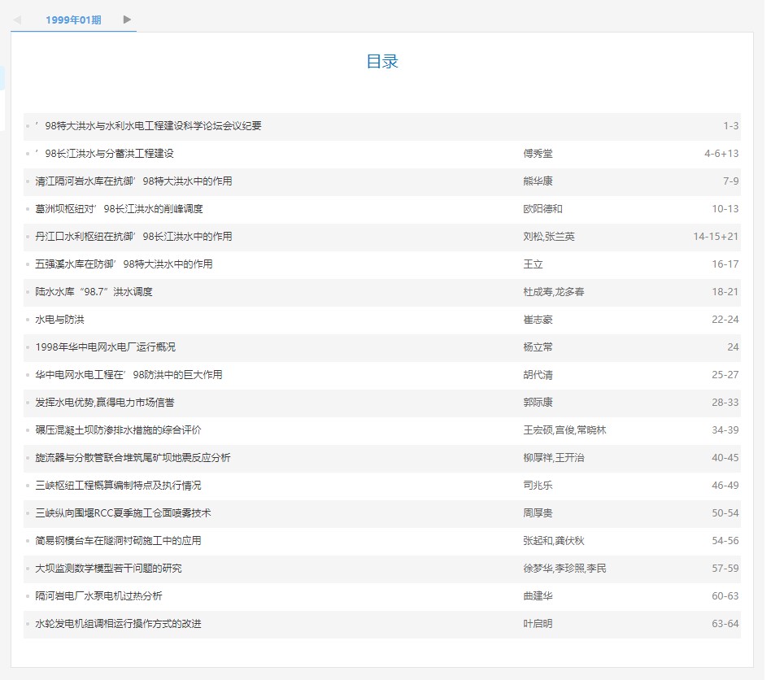Screen dimensions: 784x680
Task: Open article 隔河岩电厂水泵电机过热分析
Action: [x=98, y=596]
